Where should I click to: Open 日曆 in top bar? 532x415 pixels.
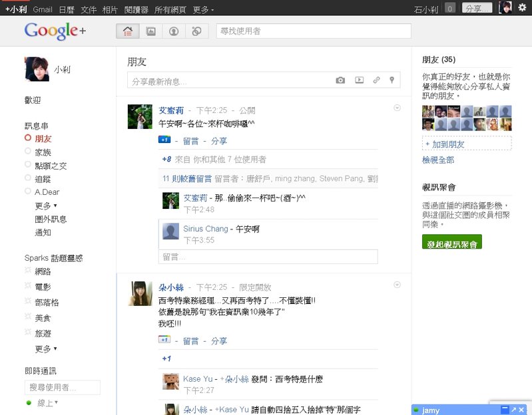67,10
